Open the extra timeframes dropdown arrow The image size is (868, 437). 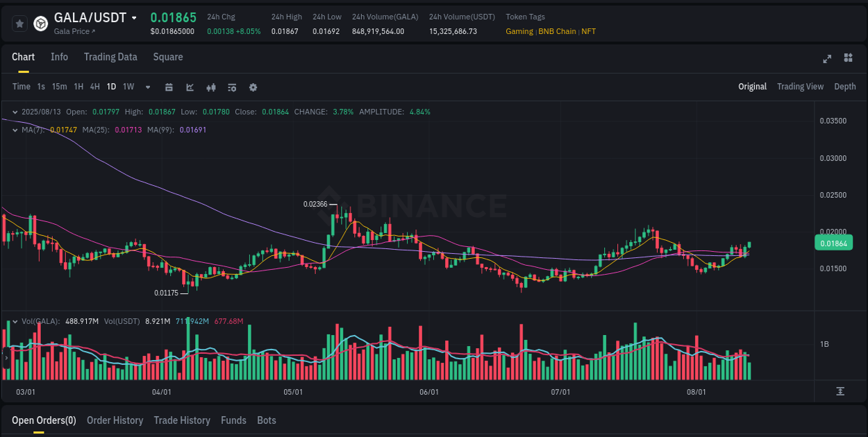point(147,87)
